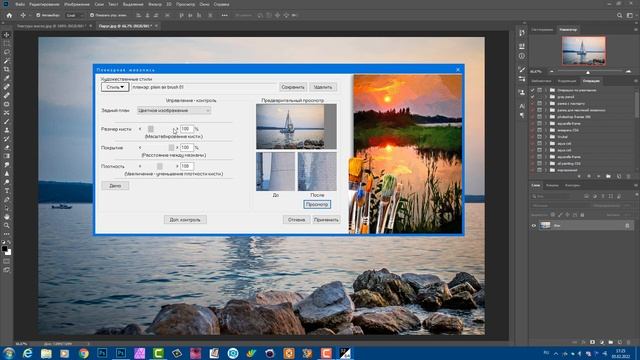Image resolution: width=640 pixels, height=360 pixels.
Task: Toggle the checkmark of the gray pencil action
Action: 532,97
